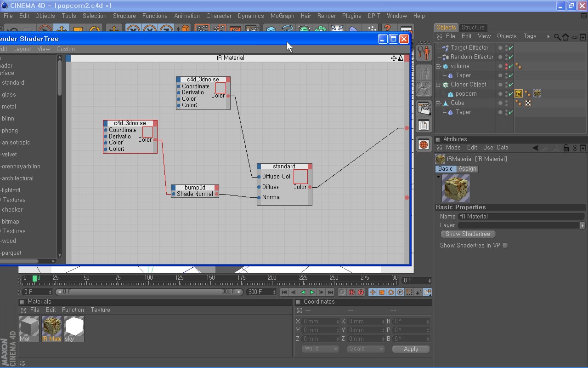Toggle parameter keyframe P icon
Image resolution: width=588 pixels, height=368 pixels.
tap(400, 292)
